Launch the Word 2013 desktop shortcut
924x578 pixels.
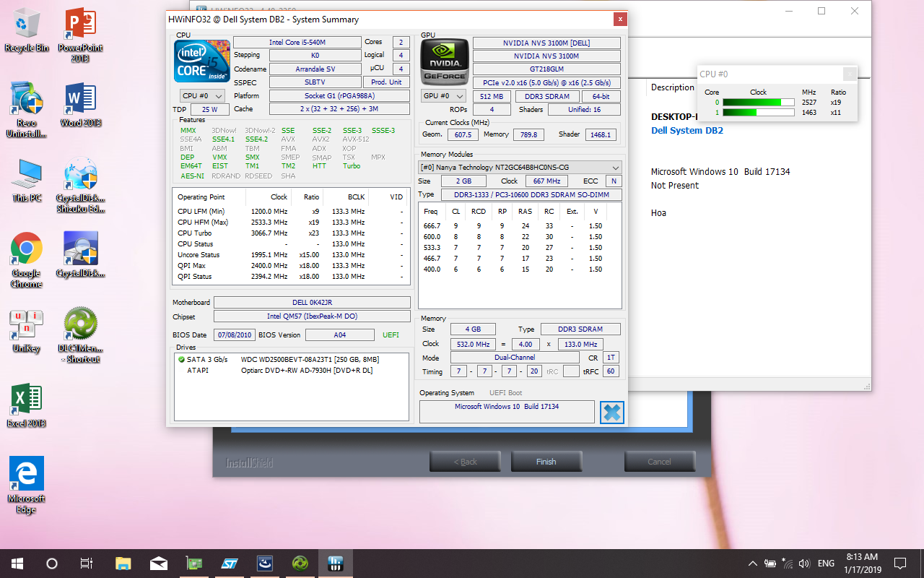[80, 105]
